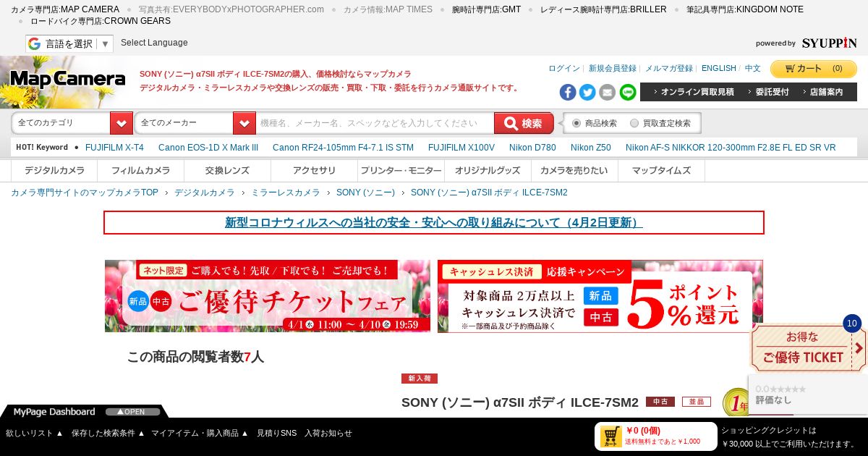Click the ミラーレスカメラ breadcrumb link
The height and width of the screenshot is (456, 868).
[286, 193]
